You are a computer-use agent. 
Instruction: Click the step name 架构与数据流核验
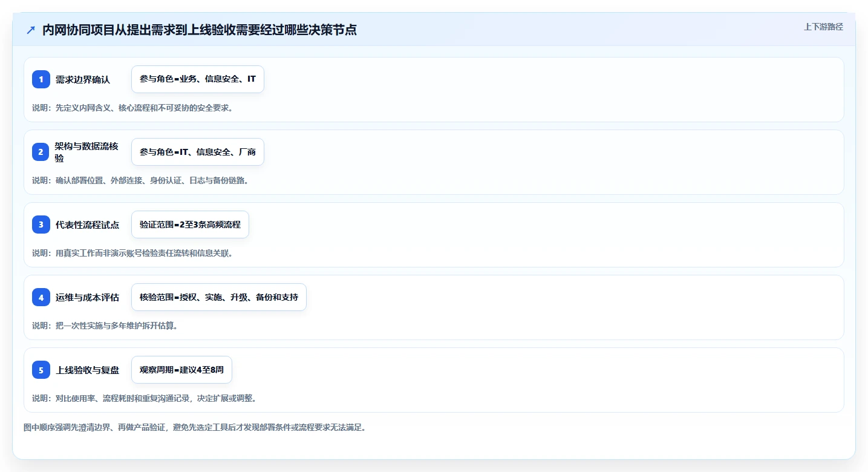(x=87, y=152)
